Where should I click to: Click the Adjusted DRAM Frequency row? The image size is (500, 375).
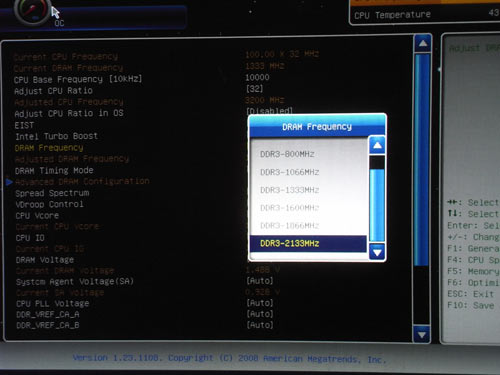(x=72, y=159)
